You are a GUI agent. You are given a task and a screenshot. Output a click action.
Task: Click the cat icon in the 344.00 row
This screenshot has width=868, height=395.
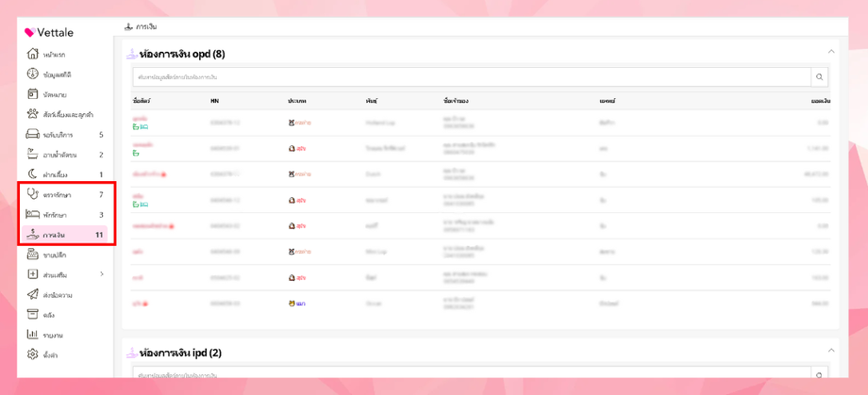tap(292, 304)
